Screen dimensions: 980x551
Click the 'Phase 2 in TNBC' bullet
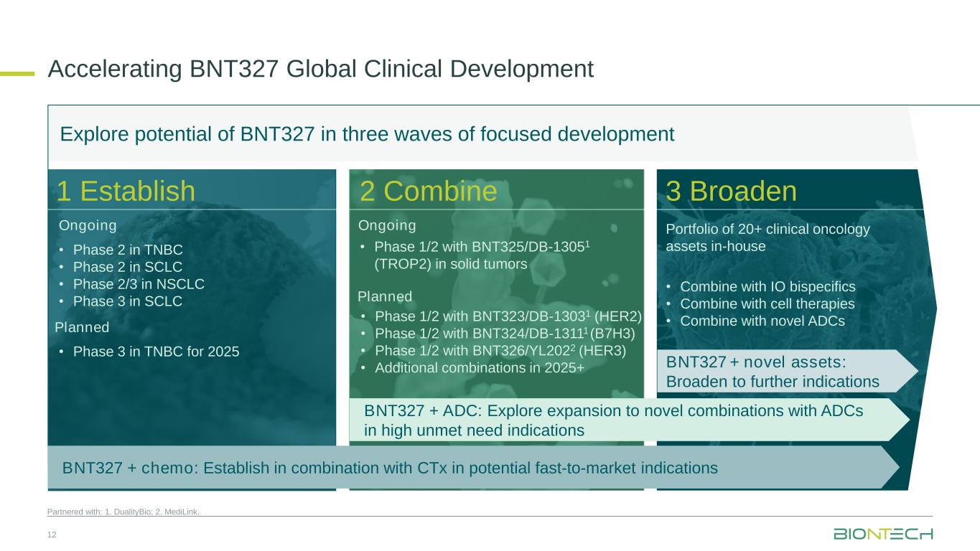[128, 250]
